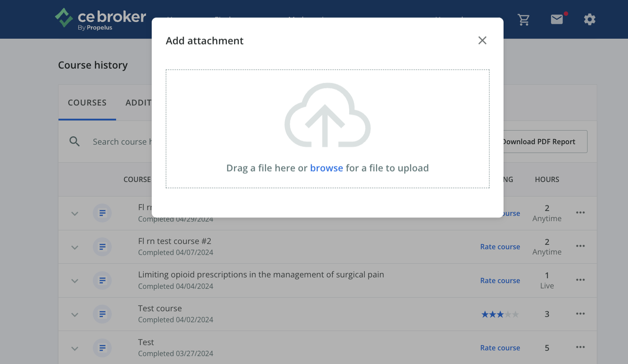This screenshot has width=628, height=364.
Task: Expand the Test course row
Action: (x=75, y=315)
